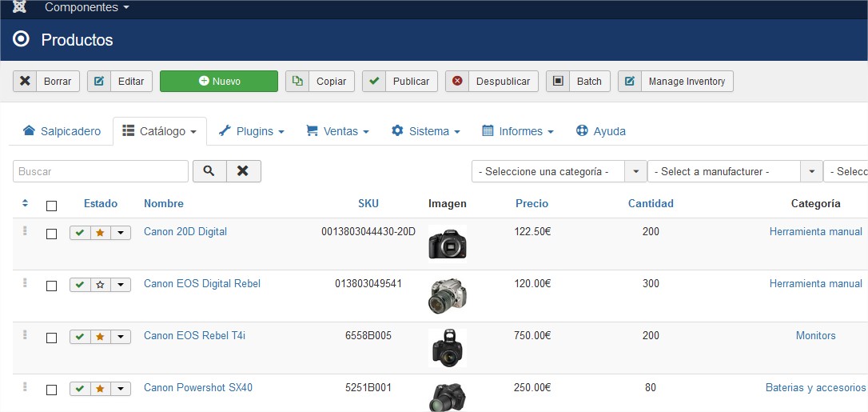
Task: Open the Plugins tab dropdown
Action: pyautogui.click(x=251, y=131)
